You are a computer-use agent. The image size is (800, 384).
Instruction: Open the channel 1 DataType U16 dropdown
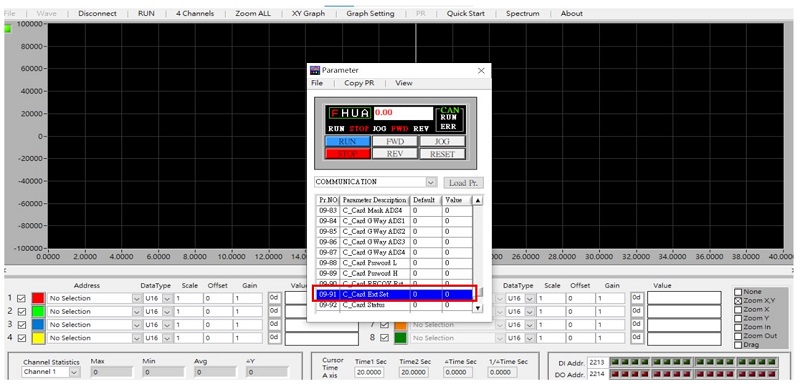click(x=166, y=298)
